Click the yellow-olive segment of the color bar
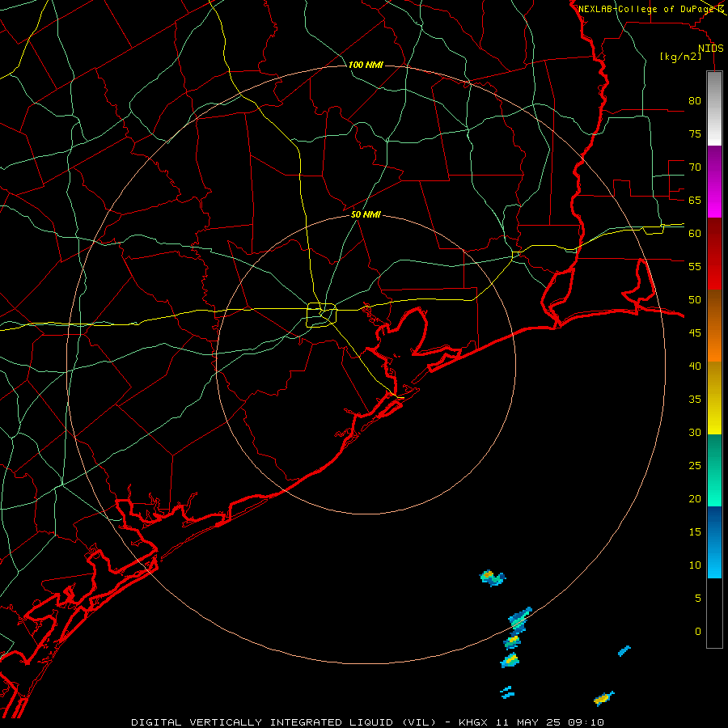The image size is (728, 728). (714, 398)
